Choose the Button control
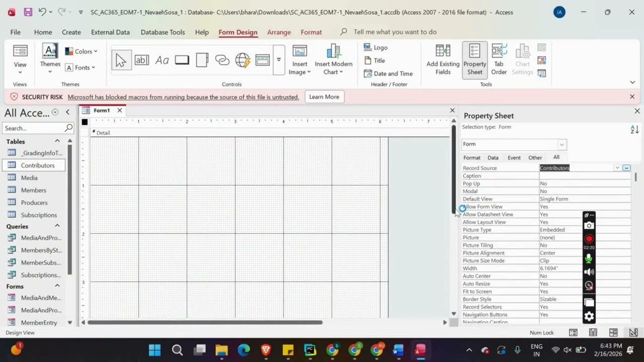This screenshot has width=644, height=362. (x=182, y=60)
